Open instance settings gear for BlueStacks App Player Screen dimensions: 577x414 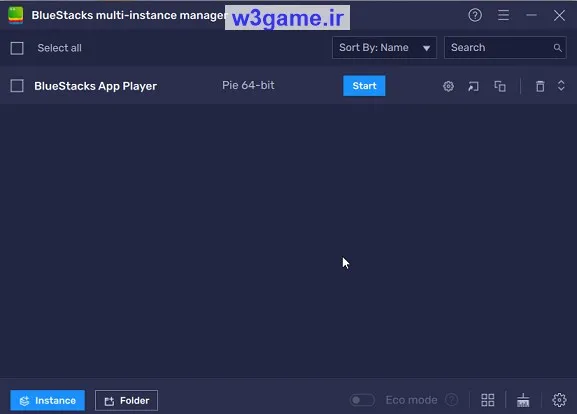pyautogui.click(x=448, y=86)
